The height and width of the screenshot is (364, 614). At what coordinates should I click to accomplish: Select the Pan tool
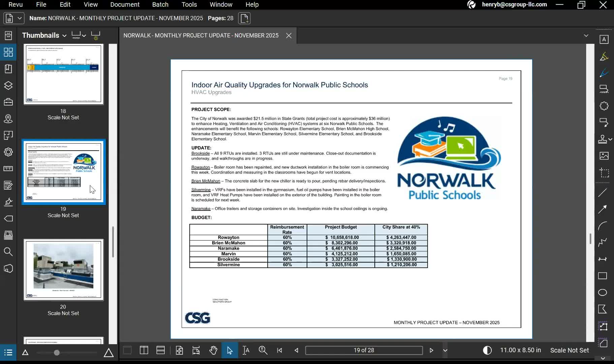click(213, 350)
